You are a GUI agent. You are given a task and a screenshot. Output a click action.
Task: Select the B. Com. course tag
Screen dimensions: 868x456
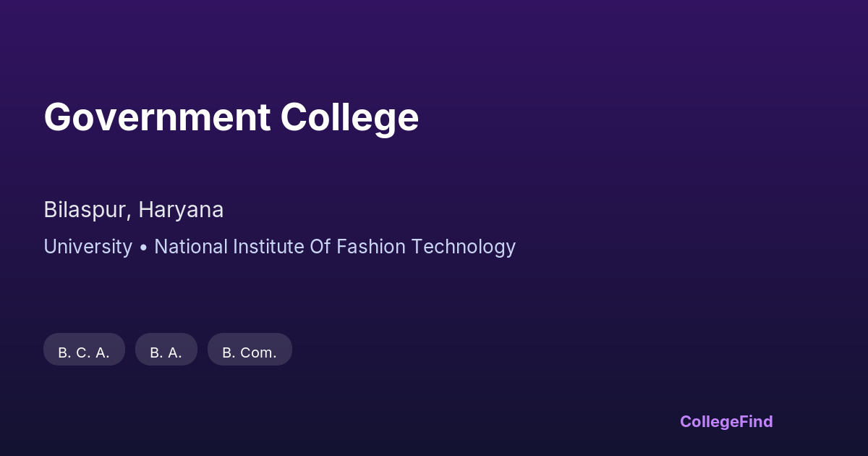pos(250,350)
